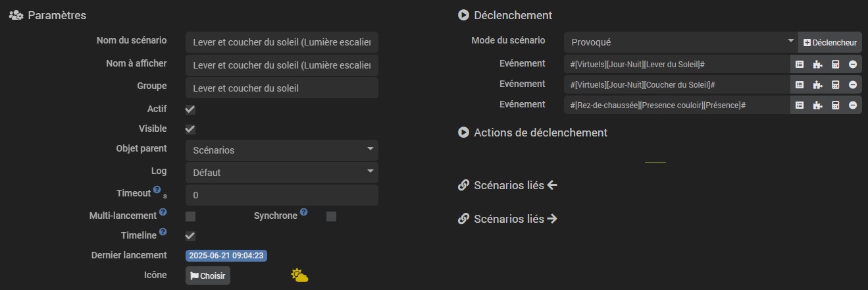Viewport: 868px width, 290px height.
Task: Enable the Multi-lancement checkbox
Action: tap(190, 216)
